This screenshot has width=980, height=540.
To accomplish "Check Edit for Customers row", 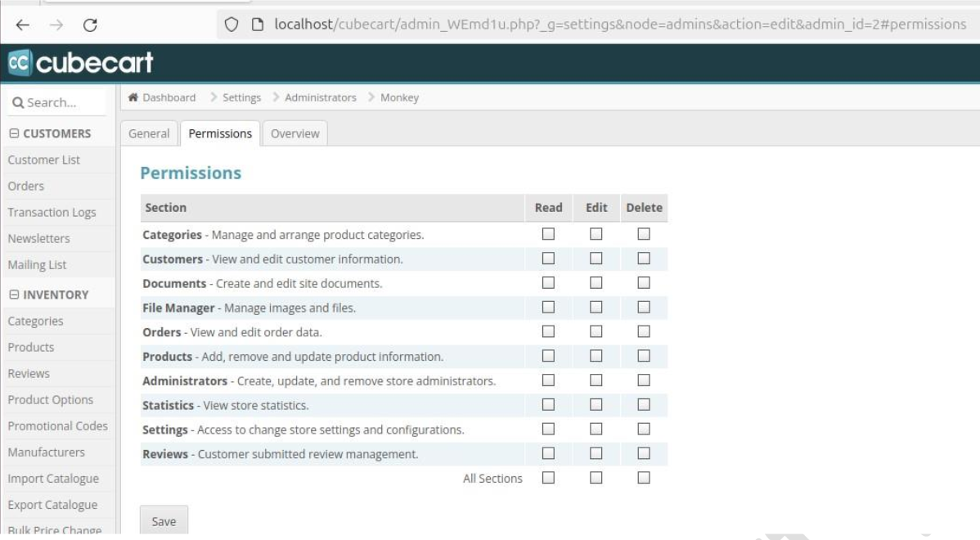I will 596,258.
